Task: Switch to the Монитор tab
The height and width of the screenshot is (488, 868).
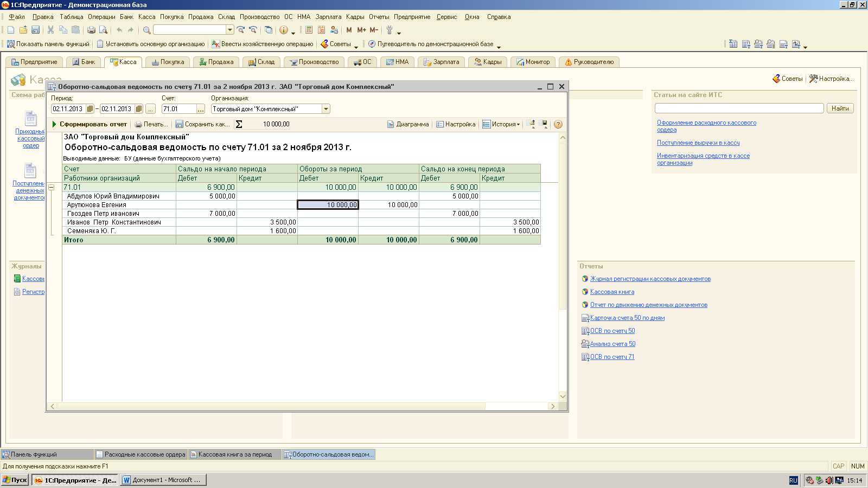Action: 533,62
